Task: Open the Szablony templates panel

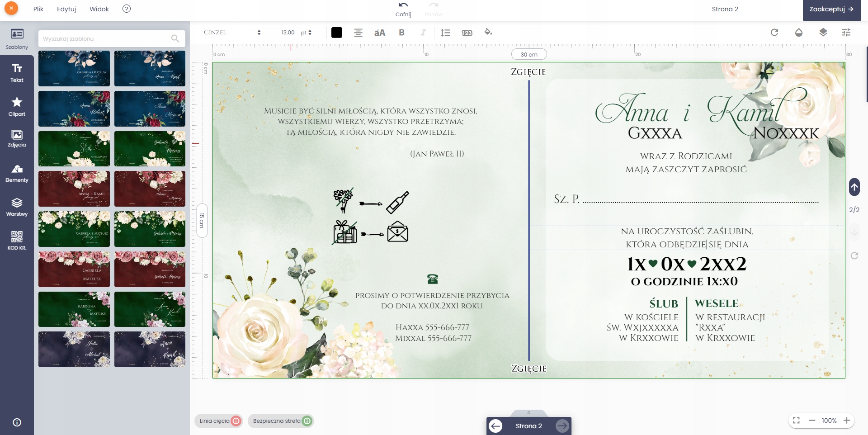Action: tap(17, 38)
